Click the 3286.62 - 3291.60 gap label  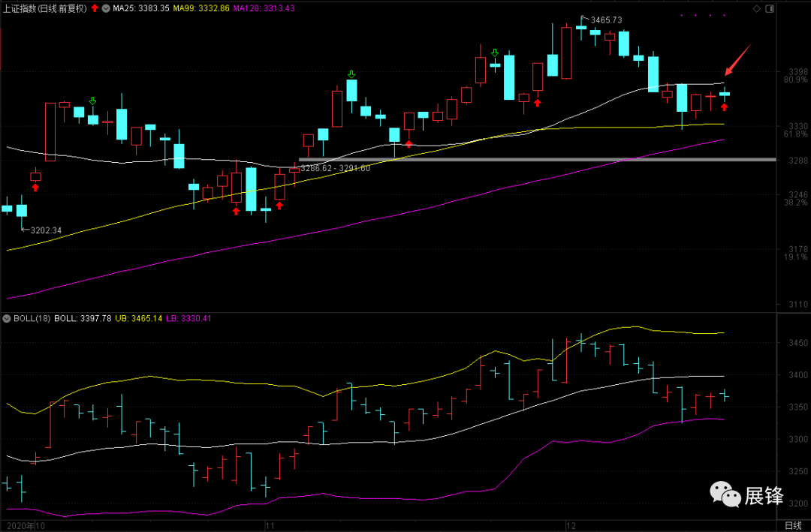336,168
